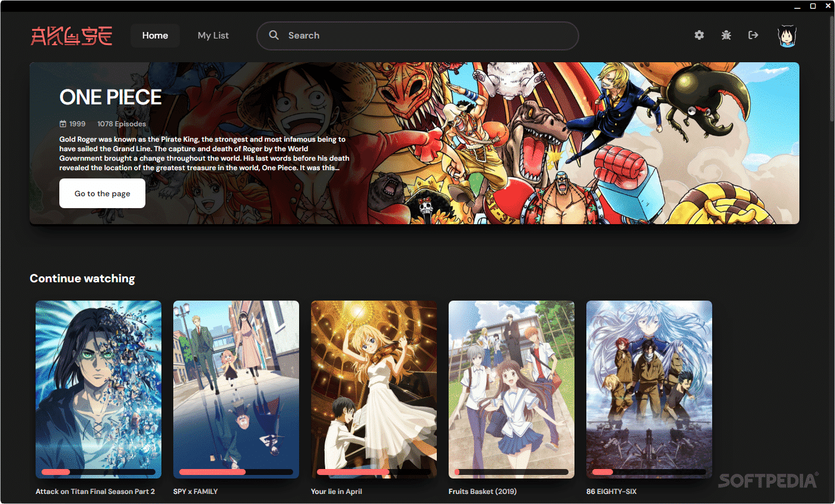This screenshot has height=504, width=835.
Task: Open the SPY x FAMILY cover
Action: (x=236, y=390)
